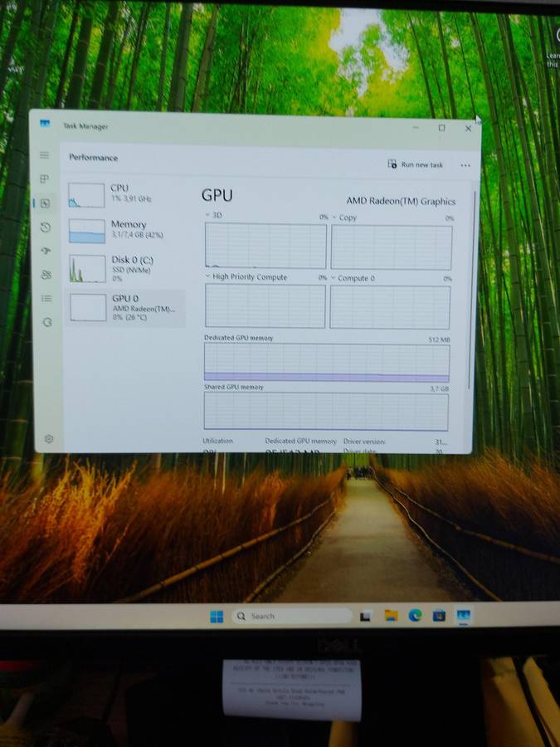Open the Users page icon

coord(46,275)
